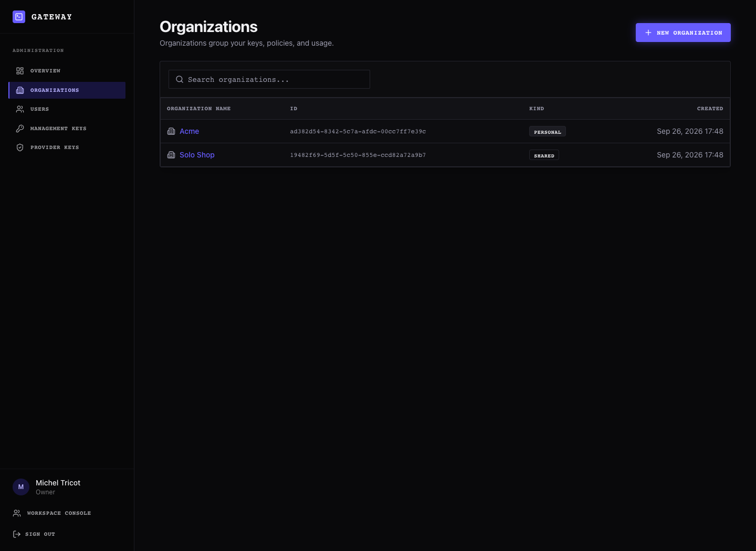756x551 pixels.
Task: Select Organizations in the sidebar
Action: coord(67,90)
